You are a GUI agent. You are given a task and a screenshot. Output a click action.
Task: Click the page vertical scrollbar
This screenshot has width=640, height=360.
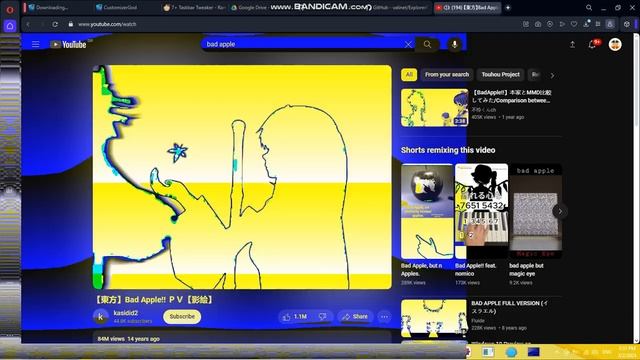pyautogui.click(x=636, y=188)
